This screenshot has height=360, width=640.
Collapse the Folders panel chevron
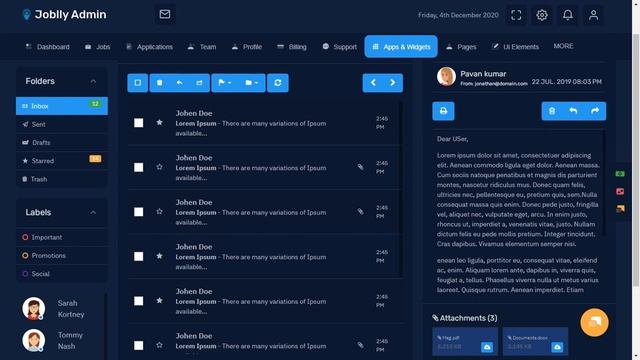(93, 81)
